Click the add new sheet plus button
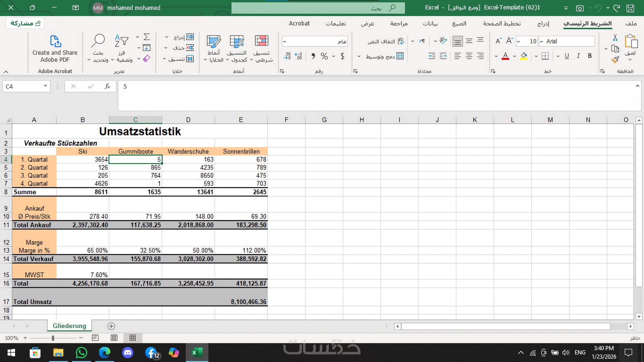Image resolution: width=644 pixels, height=362 pixels. click(111, 326)
